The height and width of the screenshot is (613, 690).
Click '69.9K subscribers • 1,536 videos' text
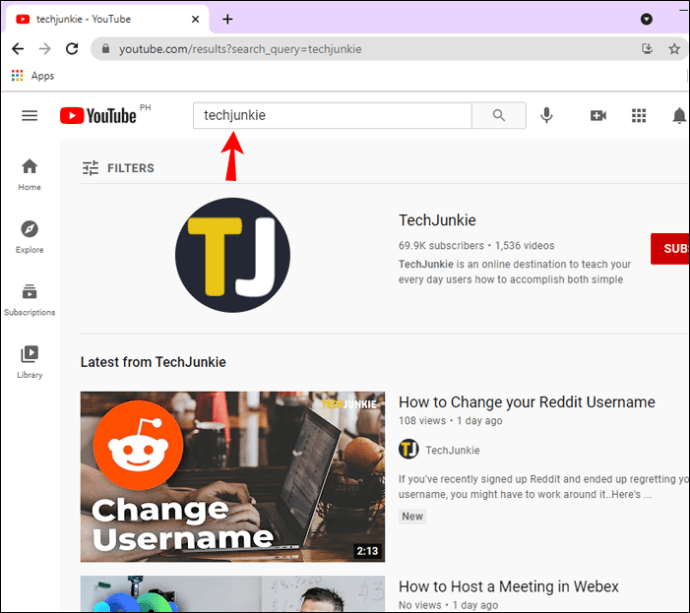pos(476,246)
